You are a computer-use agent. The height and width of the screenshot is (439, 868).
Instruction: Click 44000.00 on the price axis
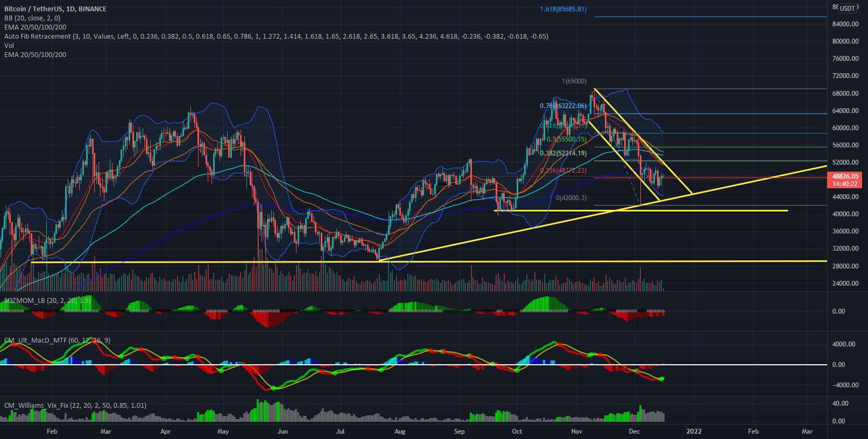(x=845, y=197)
